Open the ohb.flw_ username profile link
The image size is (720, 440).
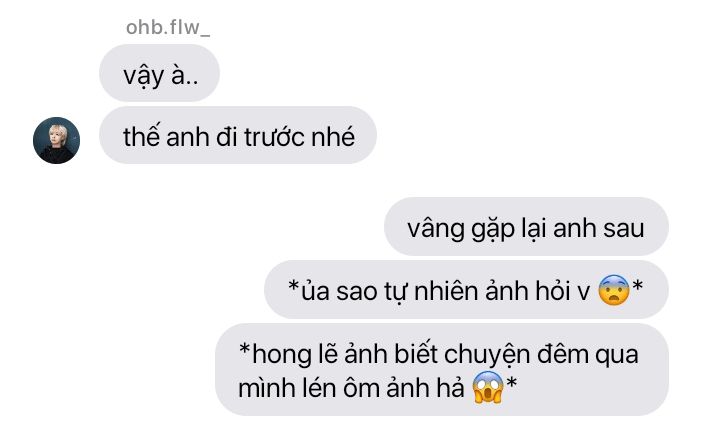point(168,28)
